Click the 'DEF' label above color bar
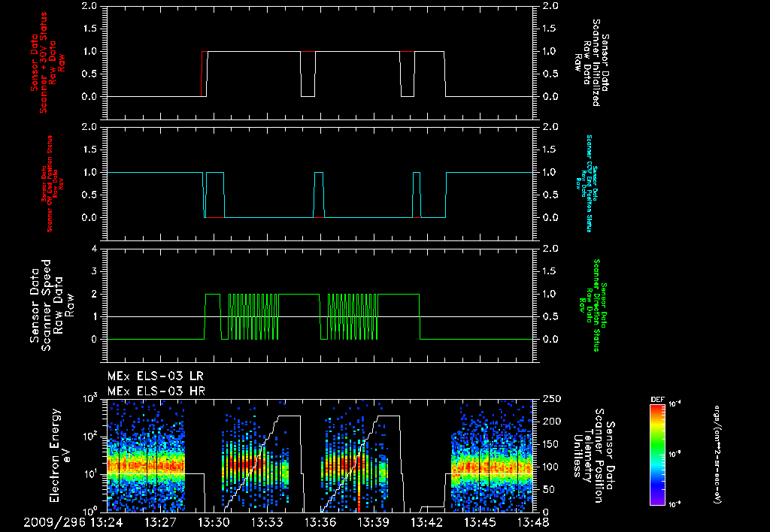 tap(657, 400)
